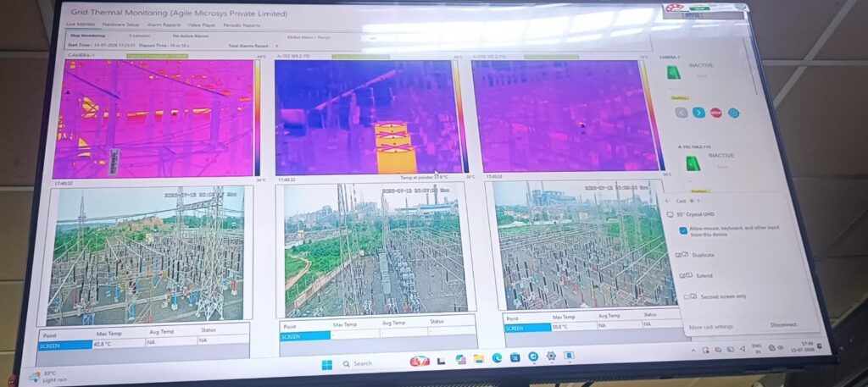The width and height of the screenshot is (868, 387).
Task: Open Microsoft Store from the taskbar
Action: 515,357
